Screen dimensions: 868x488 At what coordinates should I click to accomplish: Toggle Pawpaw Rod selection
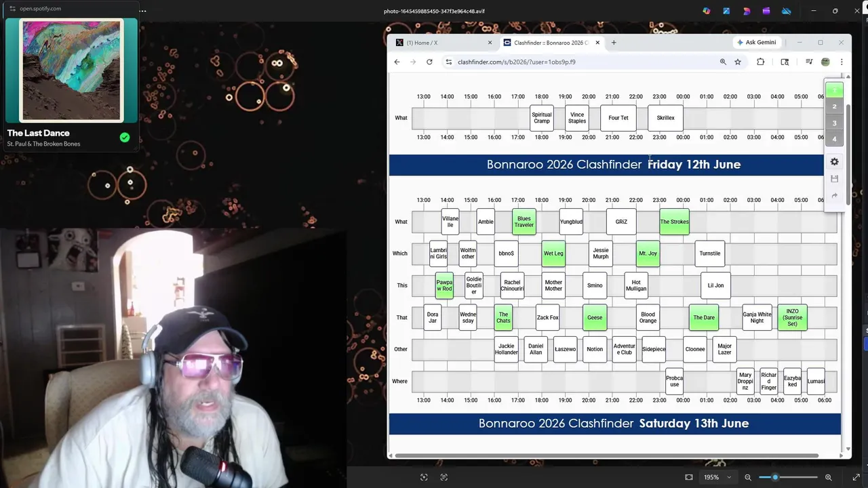tap(444, 285)
